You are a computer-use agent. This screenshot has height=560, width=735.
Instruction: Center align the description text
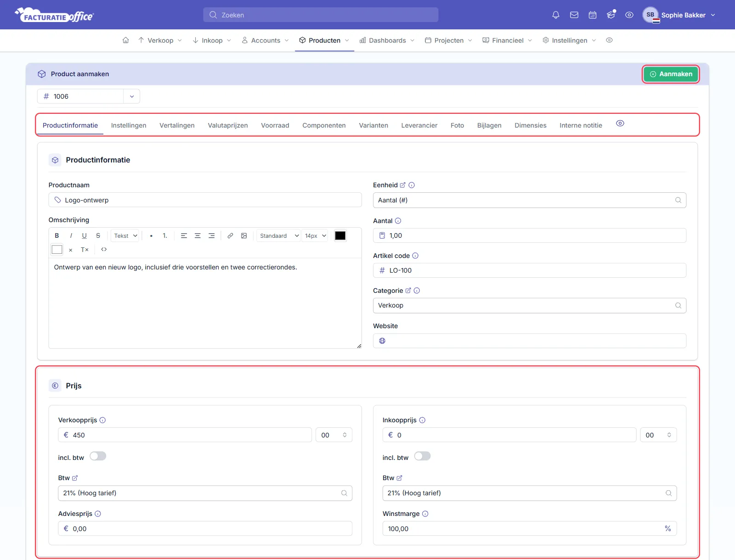tap(198, 235)
